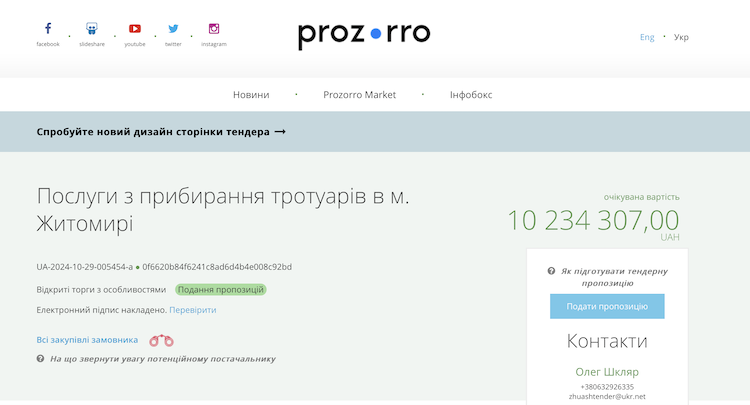Click email zhuashtender@ukr.net

click(x=607, y=396)
